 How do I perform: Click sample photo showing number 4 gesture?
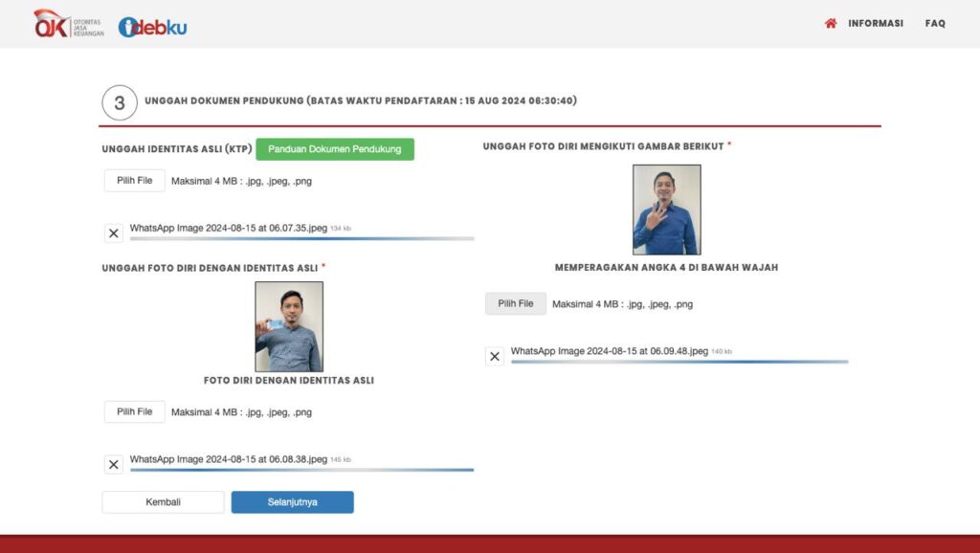[x=667, y=210]
